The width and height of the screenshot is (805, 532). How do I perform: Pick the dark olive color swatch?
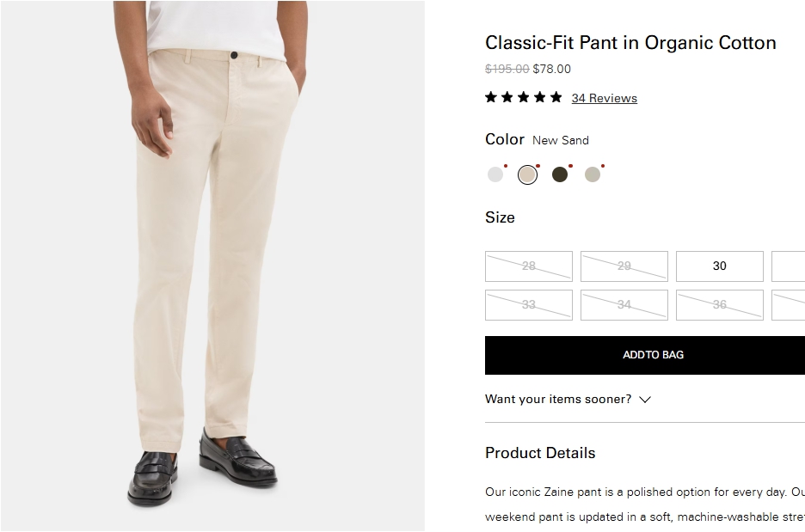(x=560, y=174)
